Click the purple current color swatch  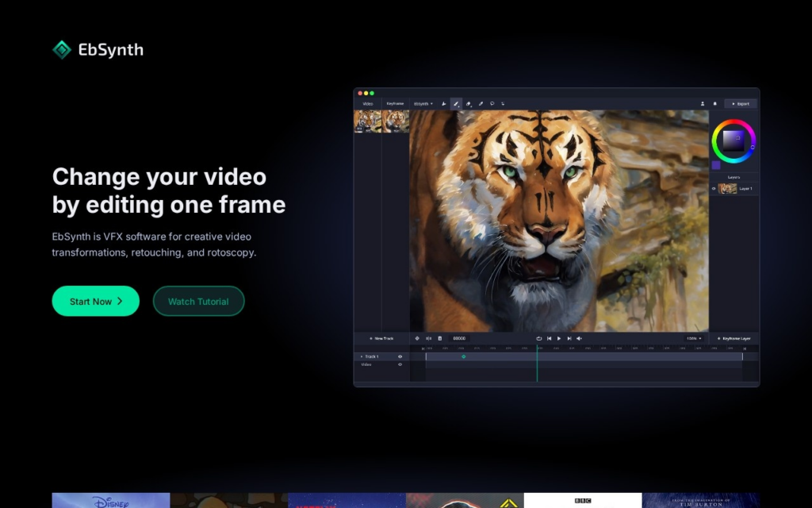716,165
